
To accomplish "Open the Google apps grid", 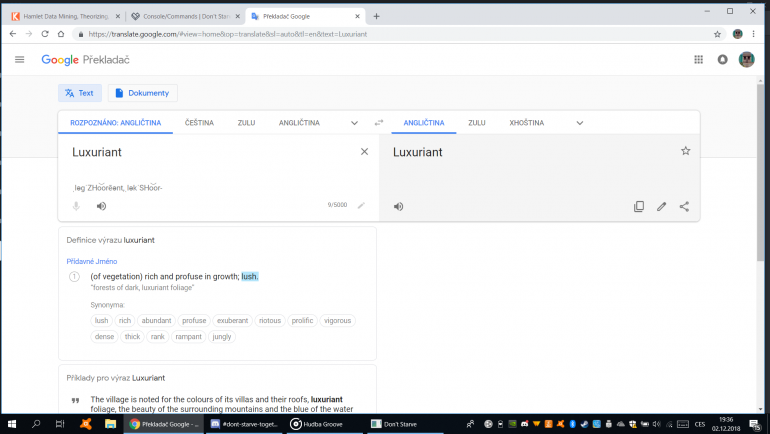I will pyautogui.click(x=698, y=60).
